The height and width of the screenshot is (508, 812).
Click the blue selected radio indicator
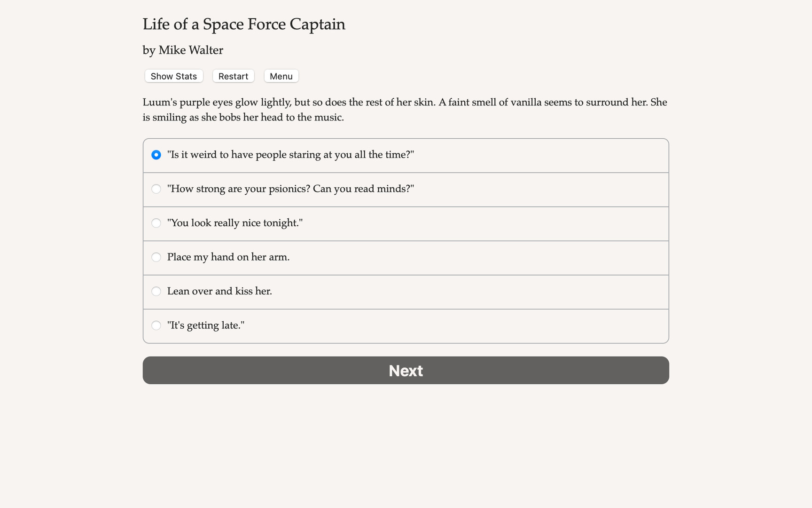pos(156,154)
